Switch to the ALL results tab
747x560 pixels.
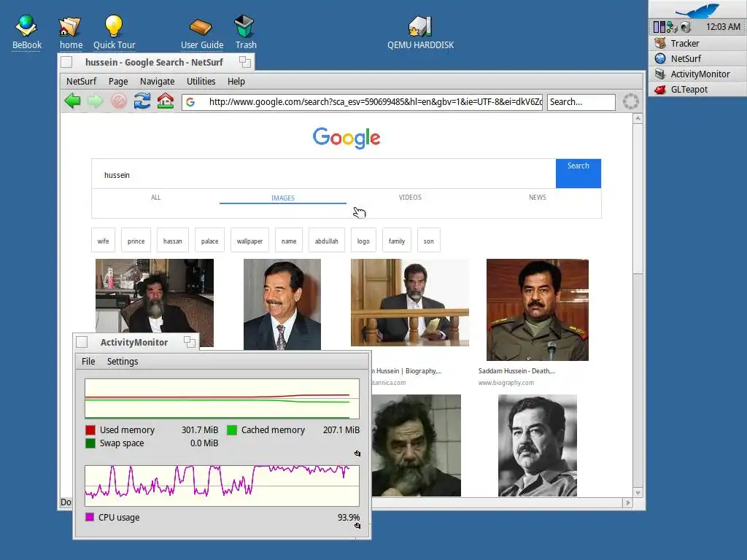[156, 197]
